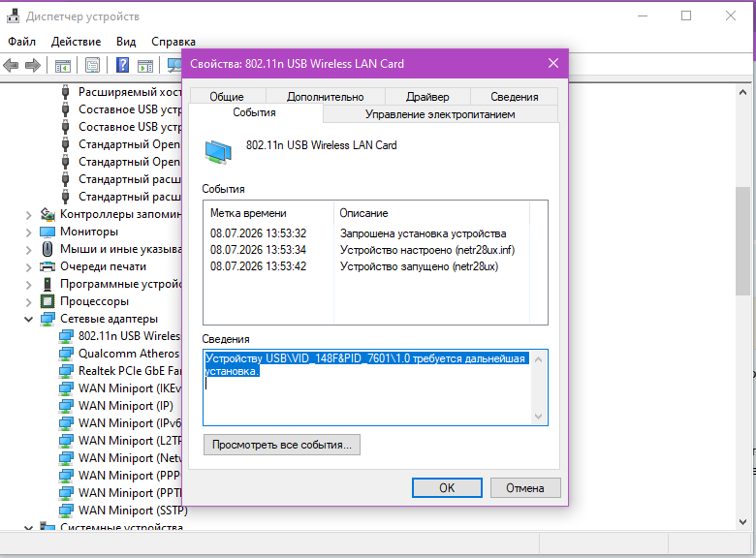Click the Forward arrow toolbar icon
756x558 pixels.
33,65
